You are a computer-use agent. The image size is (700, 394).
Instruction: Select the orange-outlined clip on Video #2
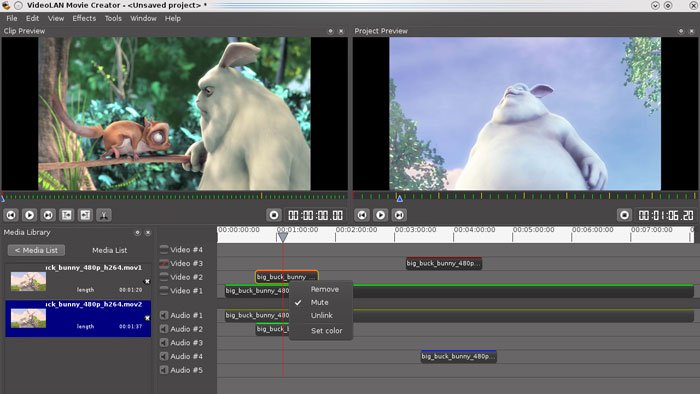(x=287, y=277)
